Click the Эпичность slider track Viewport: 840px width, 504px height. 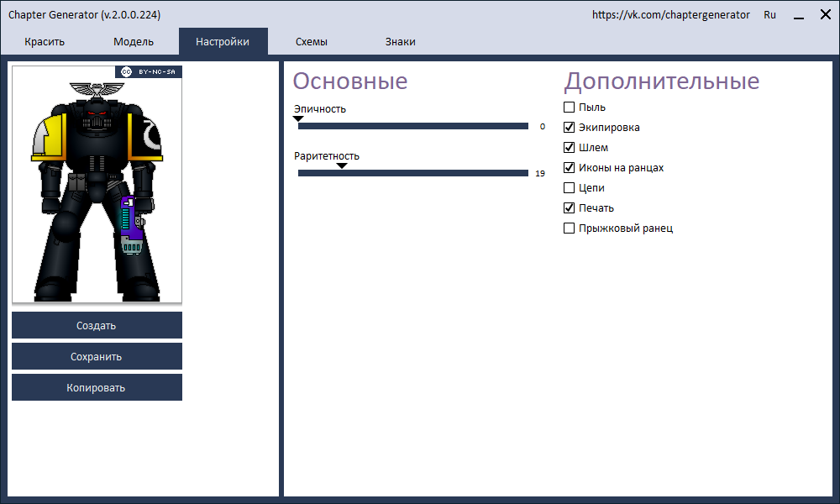click(413, 126)
